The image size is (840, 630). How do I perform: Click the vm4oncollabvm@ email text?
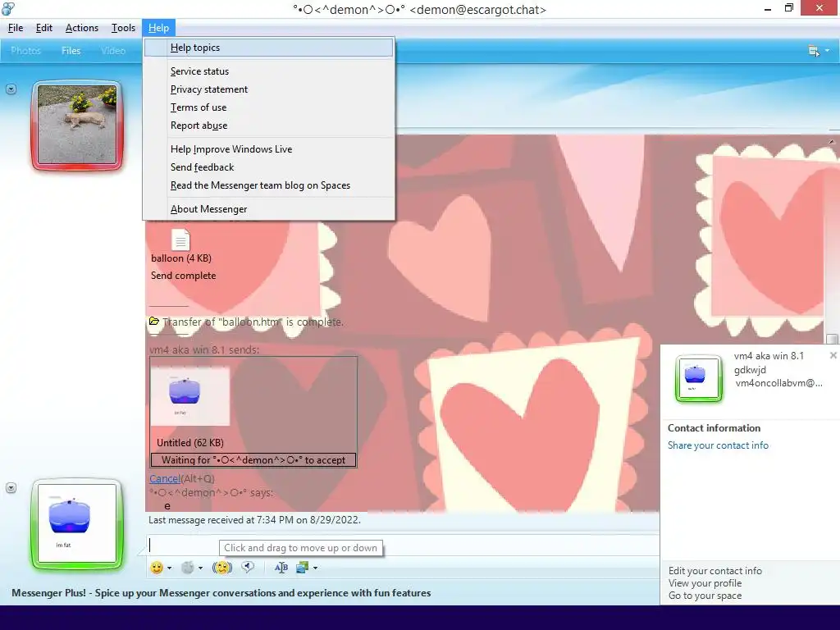[x=778, y=383]
